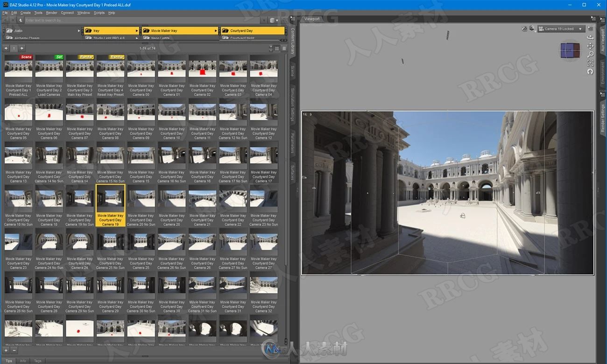Select the Courtyard Night folder
Screen dimensions: 607x364
click(253, 38)
